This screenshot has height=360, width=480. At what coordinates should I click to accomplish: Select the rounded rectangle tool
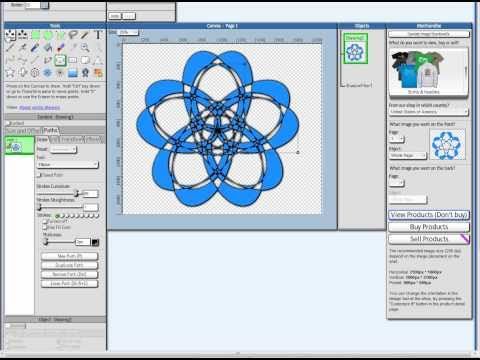(85, 60)
